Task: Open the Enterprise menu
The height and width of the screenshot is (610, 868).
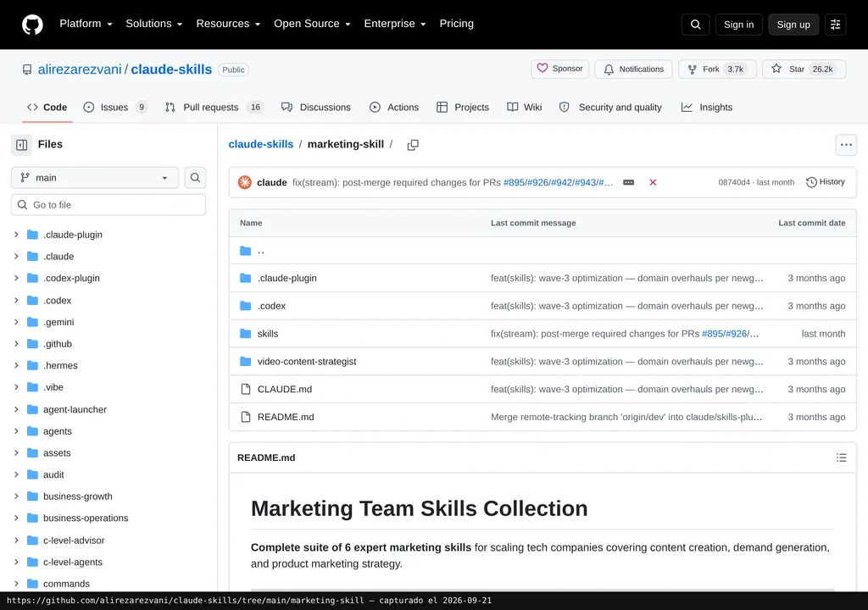Action: 395,24
